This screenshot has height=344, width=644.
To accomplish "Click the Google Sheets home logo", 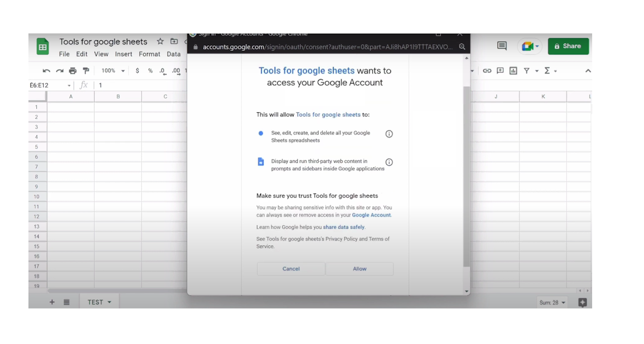I will coord(43,47).
